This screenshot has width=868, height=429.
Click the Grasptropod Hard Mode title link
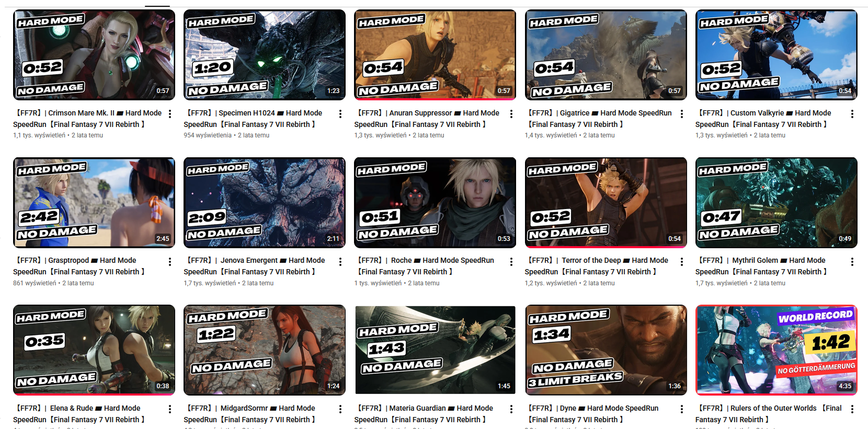79,266
